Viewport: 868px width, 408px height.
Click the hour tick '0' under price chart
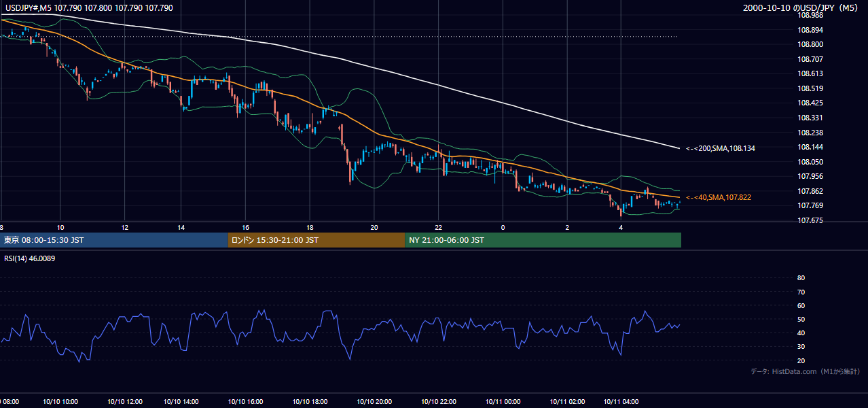click(503, 227)
